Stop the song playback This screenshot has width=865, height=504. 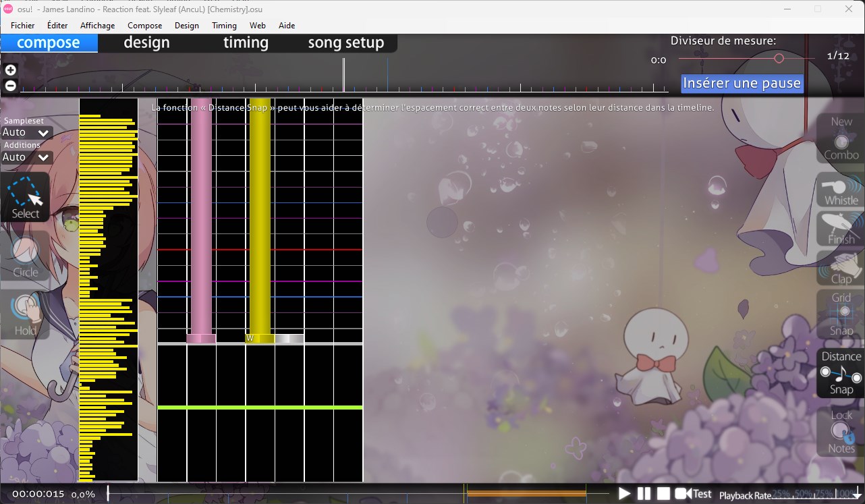[x=663, y=494]
